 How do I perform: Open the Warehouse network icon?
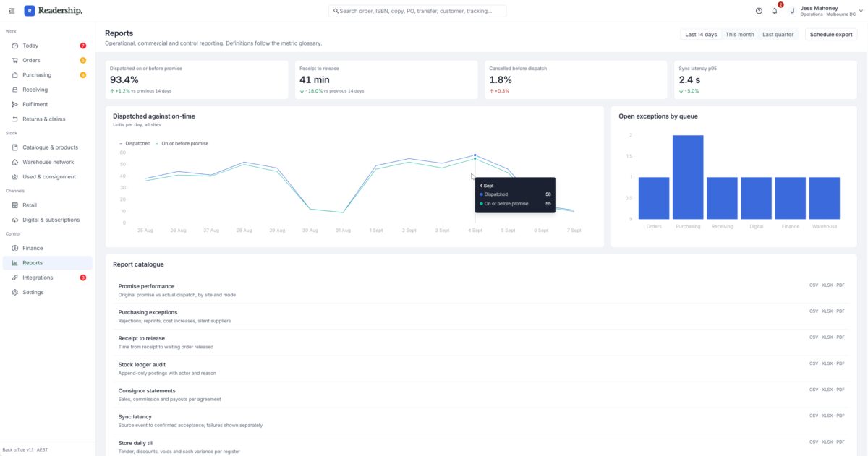(15, 162)
